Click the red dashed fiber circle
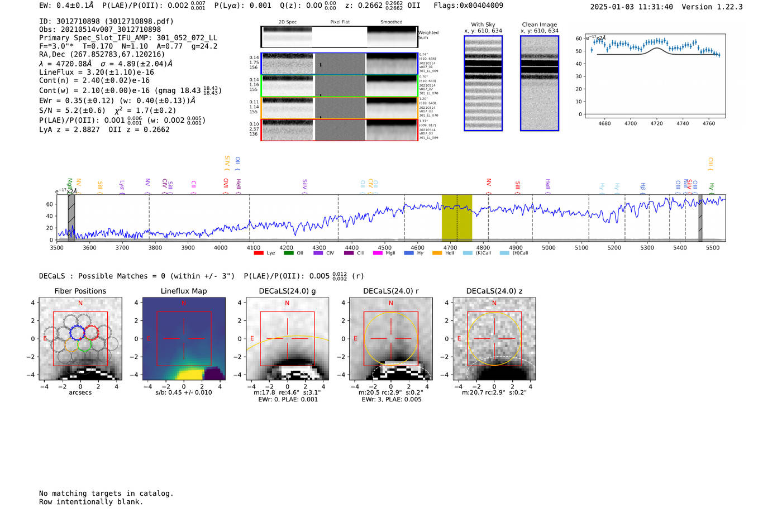Image resolution: width=782 pixels, height=532 pixels. click(92, 332)
